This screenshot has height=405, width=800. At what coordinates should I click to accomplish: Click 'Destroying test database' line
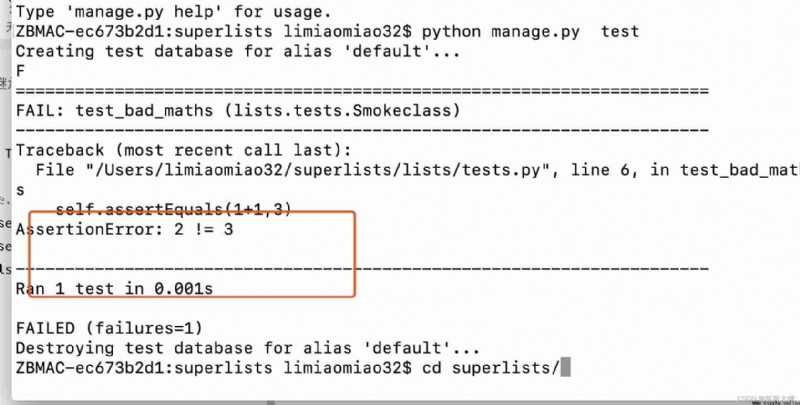pyautogui.click(x=248, y=348)
